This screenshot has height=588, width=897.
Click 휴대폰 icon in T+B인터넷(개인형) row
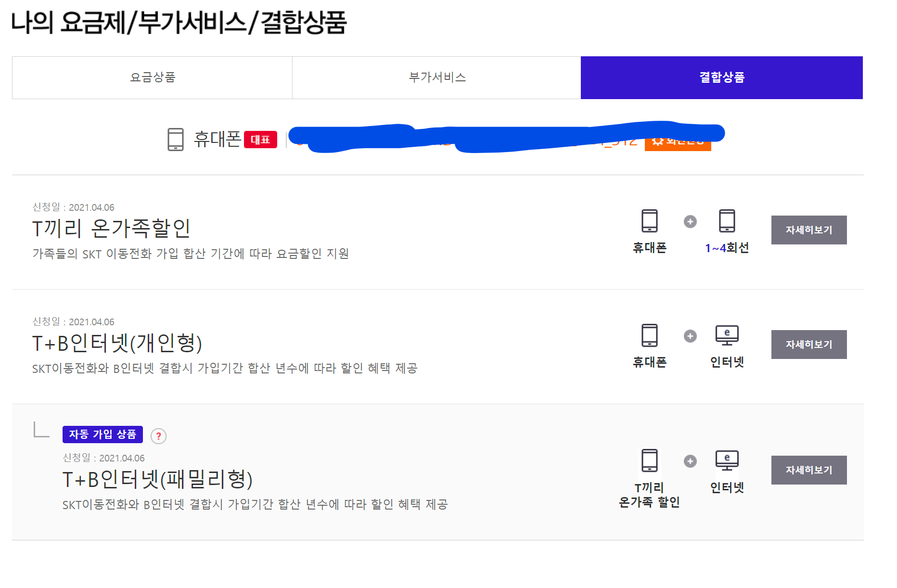pos(649,335)
